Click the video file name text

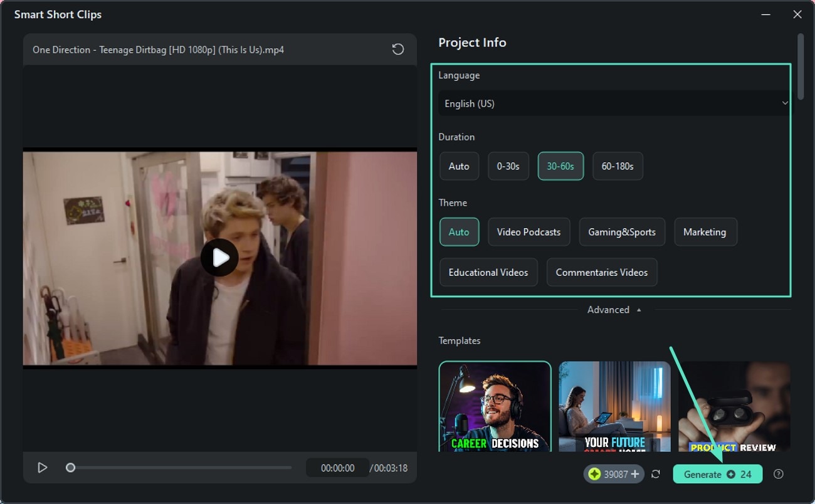pos(158,50)
